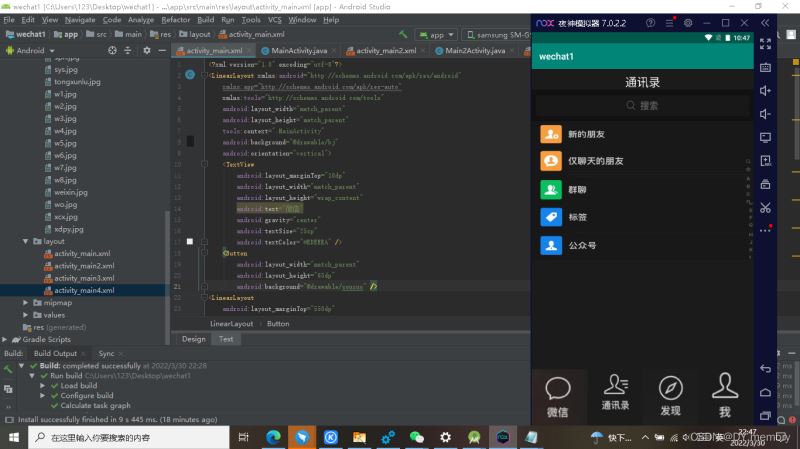Viewport: 800px width, 449px height.
Task: Select the Text view tab
Action: click(x=226, y=339)
